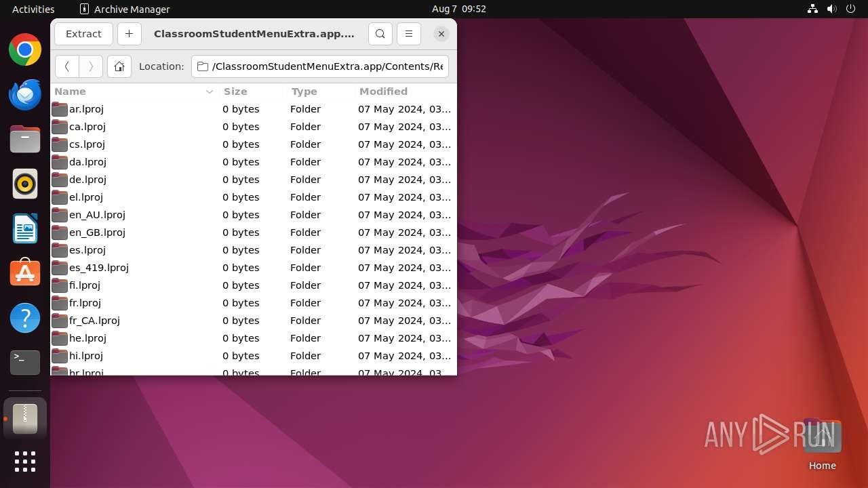Screen dimensions: 868x488
Task: Select the es.lproj folder icon
Action: 60,250
